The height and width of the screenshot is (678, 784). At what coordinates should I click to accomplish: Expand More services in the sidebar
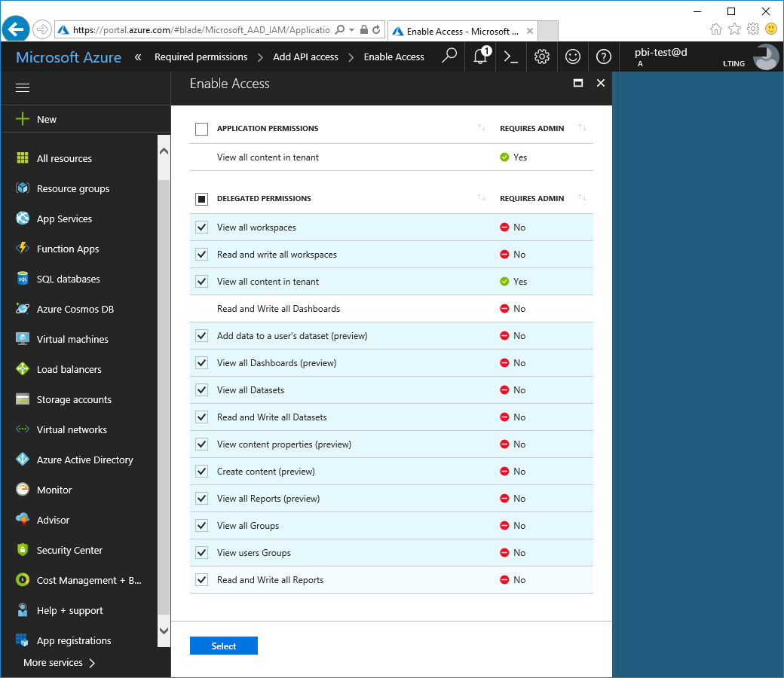click(x=59, y=662)
